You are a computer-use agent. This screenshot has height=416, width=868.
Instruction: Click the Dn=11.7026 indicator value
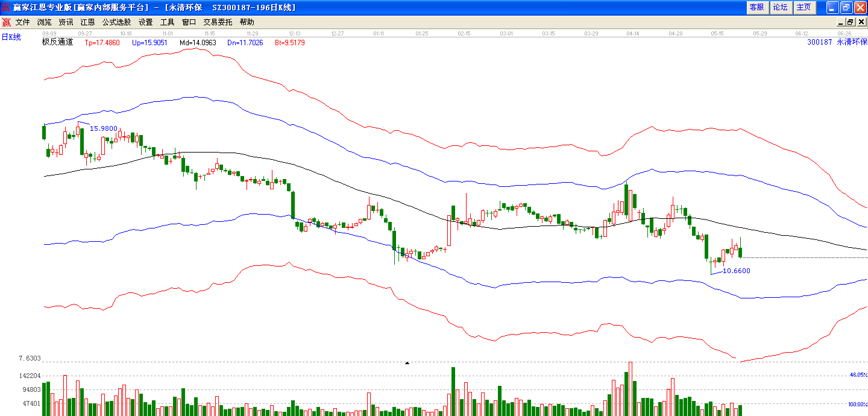245,43
